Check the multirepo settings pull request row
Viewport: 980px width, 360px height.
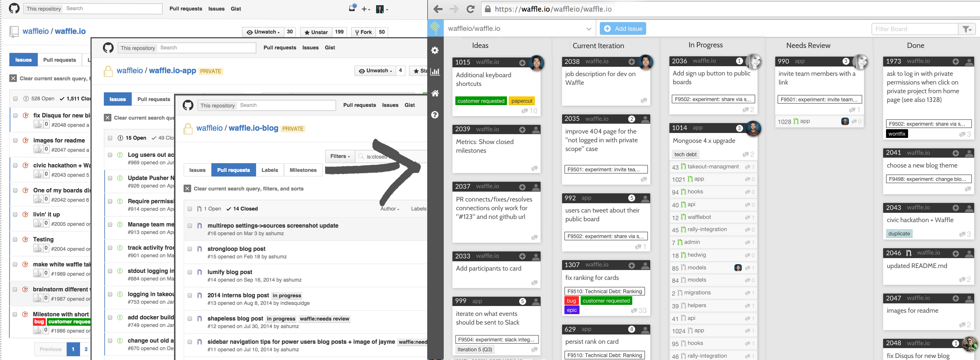190,226
